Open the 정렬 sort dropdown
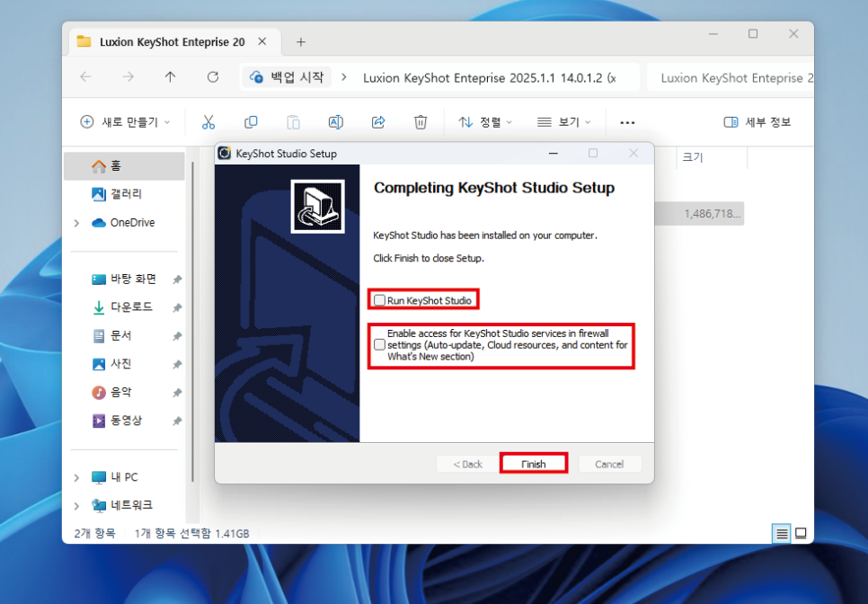868x604 pixels. coord(485,122)
